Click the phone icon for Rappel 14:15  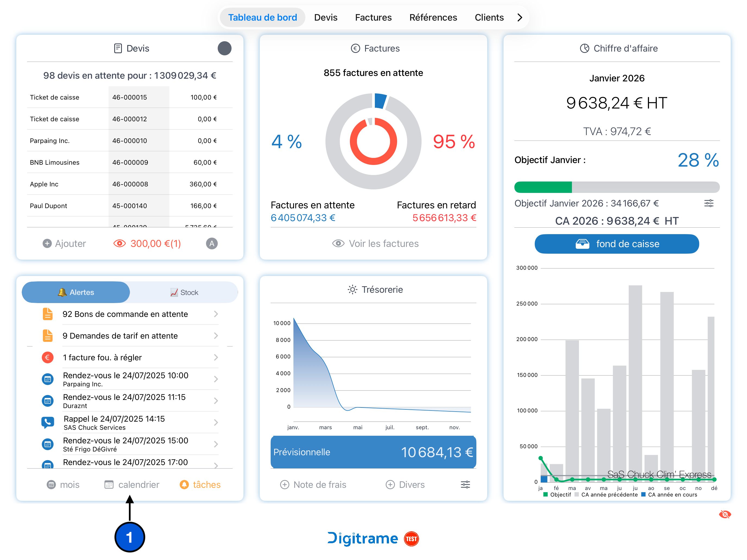click(x=48, y=422)
